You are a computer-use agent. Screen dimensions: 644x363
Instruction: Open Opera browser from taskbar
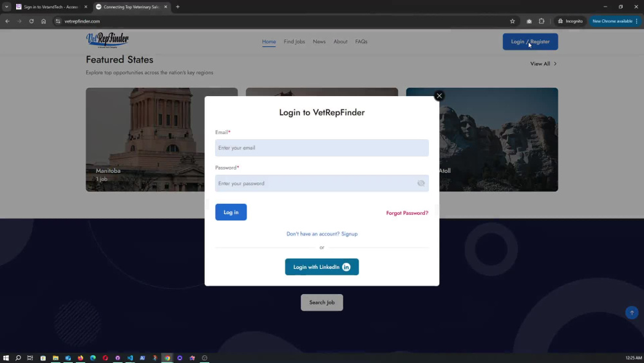tap(105, 358)
